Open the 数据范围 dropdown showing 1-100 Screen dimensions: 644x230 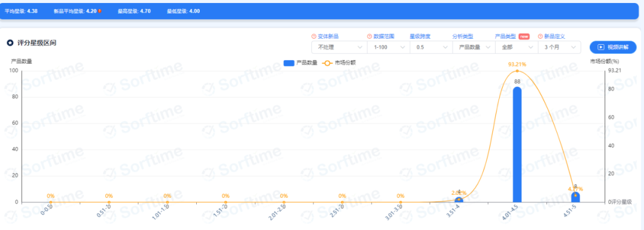tap(388, 47)
